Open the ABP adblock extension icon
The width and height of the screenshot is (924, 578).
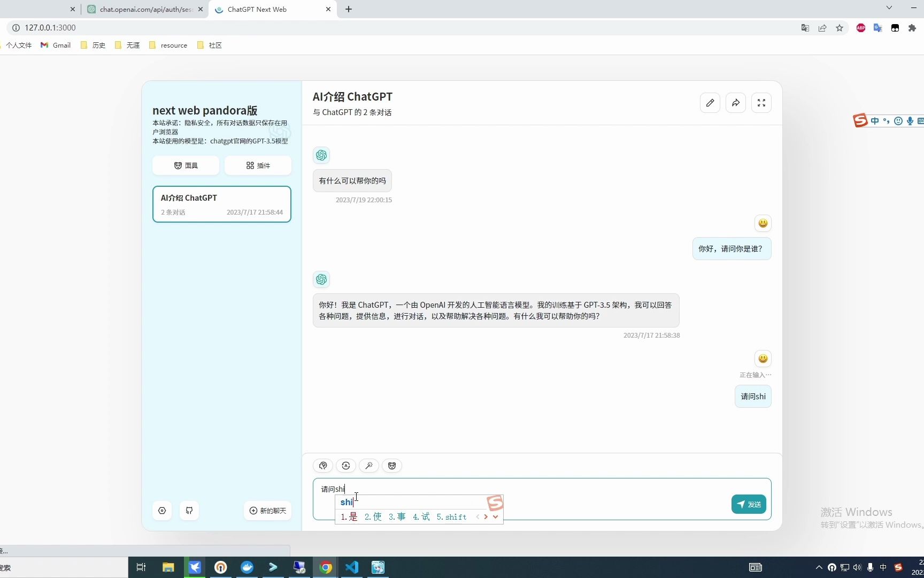tap(861, 28)
